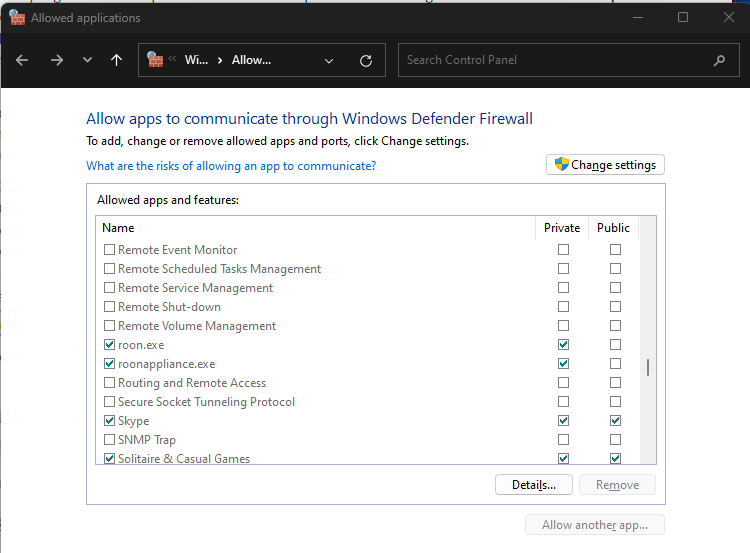Screen dimensions: 750x553
Task: Open the risks of allowing an app link
Action: (x=231, y=166)
